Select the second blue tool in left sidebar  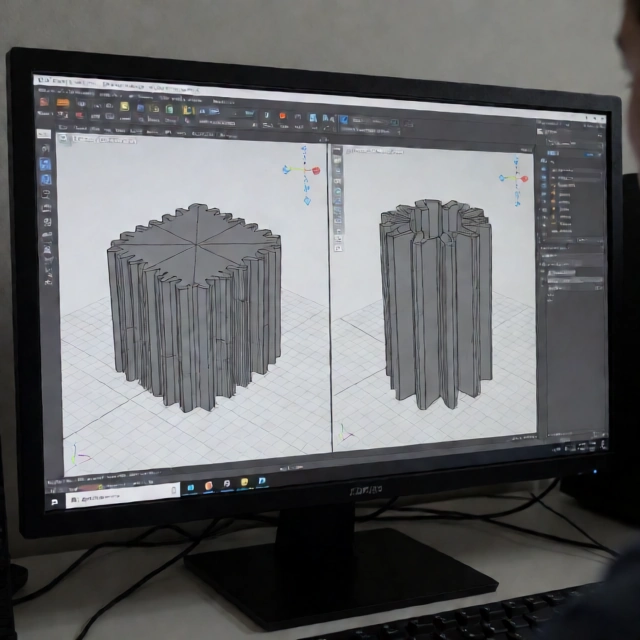(x=46, y=180)
